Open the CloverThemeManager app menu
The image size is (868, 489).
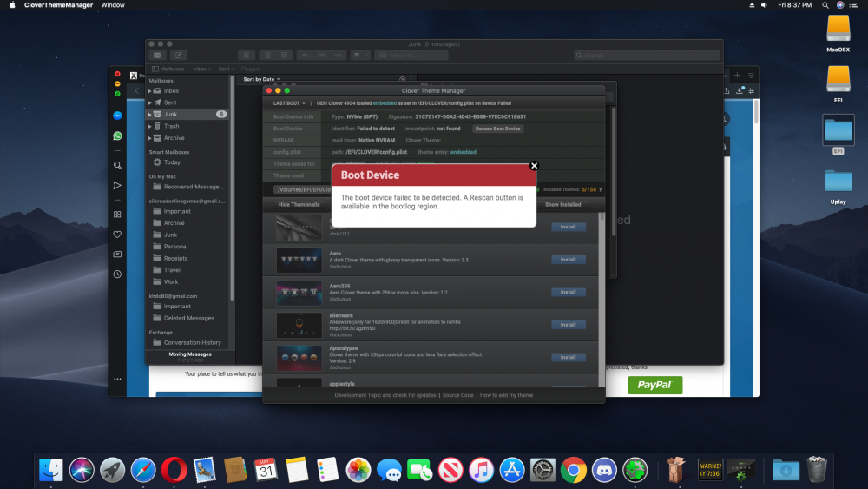(59, 5)
